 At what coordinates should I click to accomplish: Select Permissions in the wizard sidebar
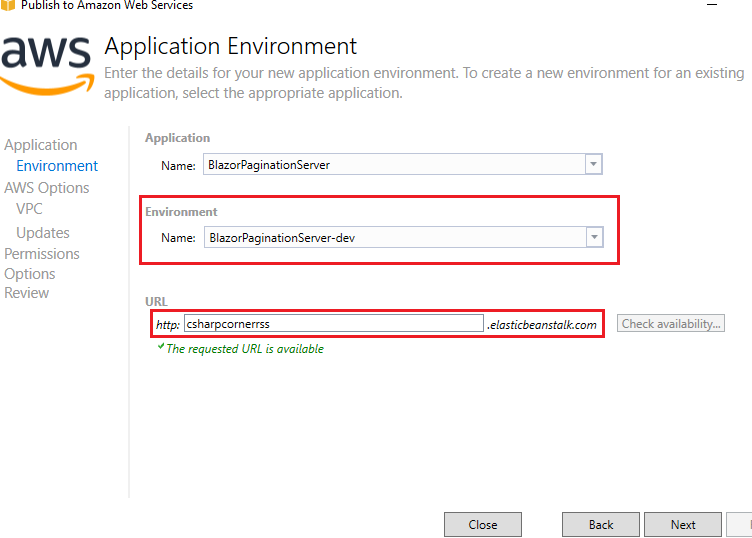pos(42,254)
